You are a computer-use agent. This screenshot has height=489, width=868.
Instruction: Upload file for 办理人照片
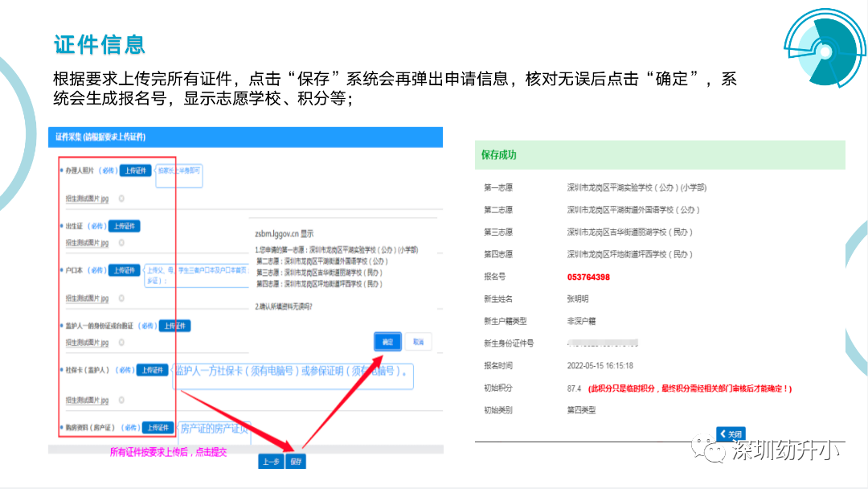pos(136,171)
